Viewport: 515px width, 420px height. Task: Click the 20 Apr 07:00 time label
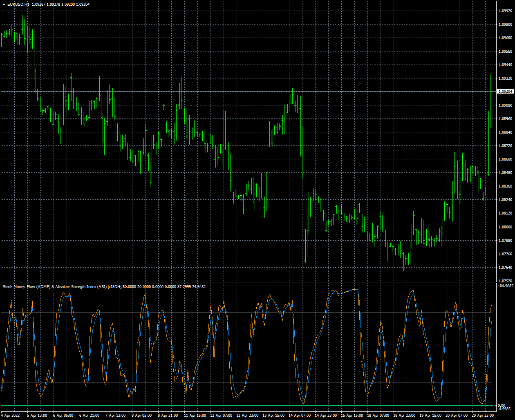[457, 416]
